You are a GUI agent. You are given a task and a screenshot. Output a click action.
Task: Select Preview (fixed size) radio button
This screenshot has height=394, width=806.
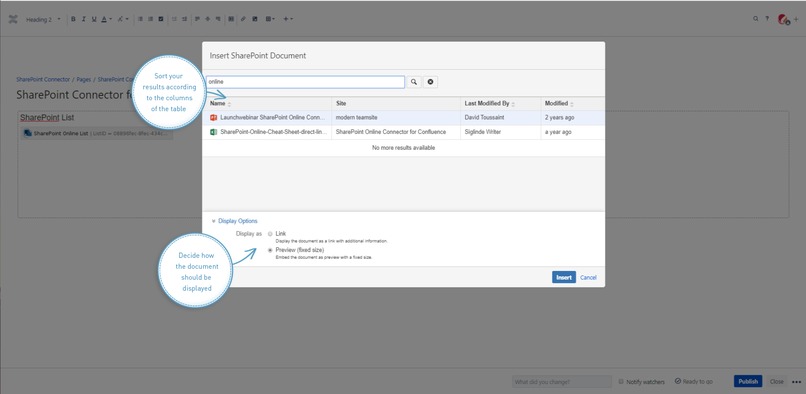point(270,250)
